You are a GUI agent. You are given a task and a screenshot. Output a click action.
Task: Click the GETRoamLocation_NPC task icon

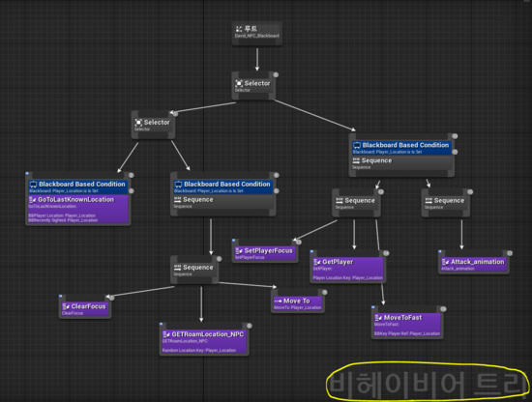point(166,334)
